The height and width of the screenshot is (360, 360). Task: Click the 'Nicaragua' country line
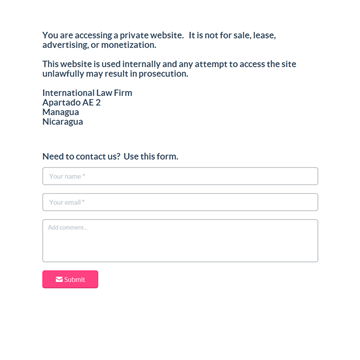pos(63,122)
